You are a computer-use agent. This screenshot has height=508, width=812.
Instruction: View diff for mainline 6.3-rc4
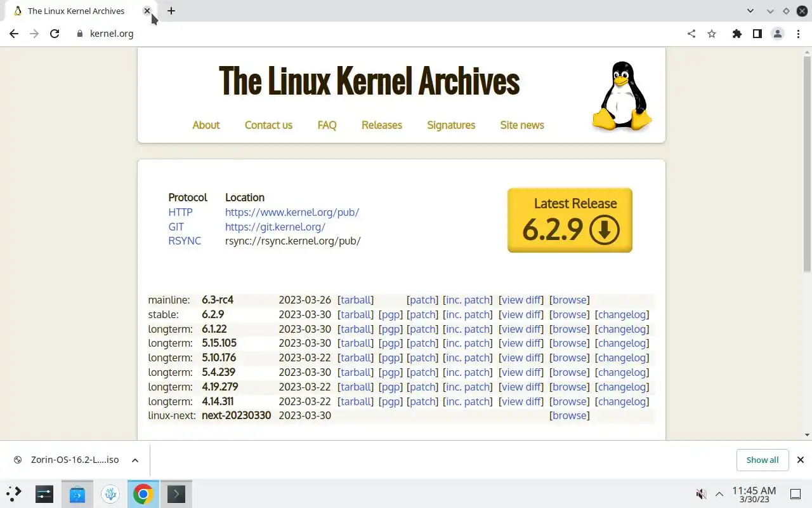click(521, 300)
